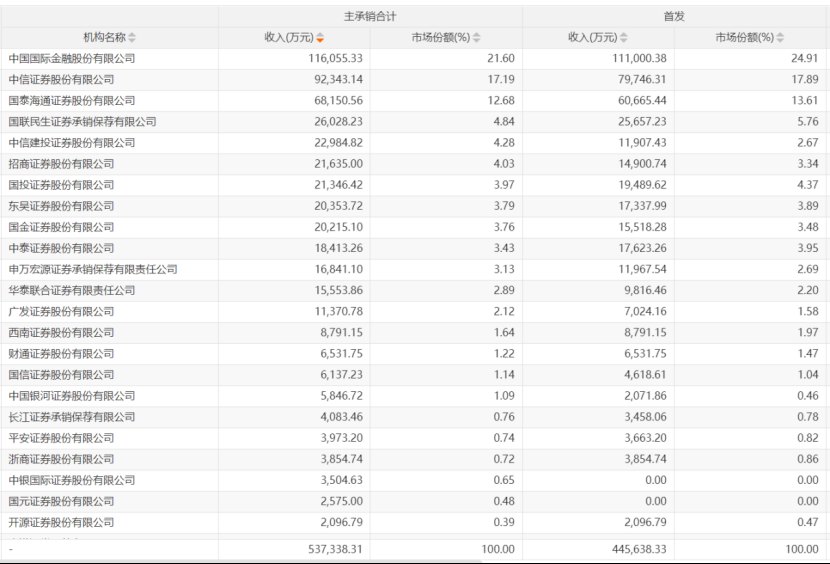Viewport: 830px width, 564px height.
Task: Select row 国信证券股份有限公司
Action: click(x=413, y=375)
